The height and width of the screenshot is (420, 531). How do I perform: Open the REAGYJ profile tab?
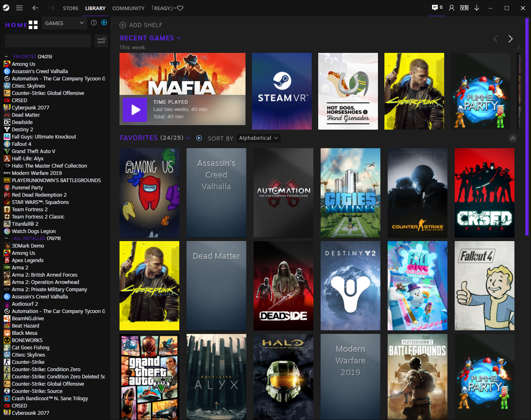pos(168,8)
